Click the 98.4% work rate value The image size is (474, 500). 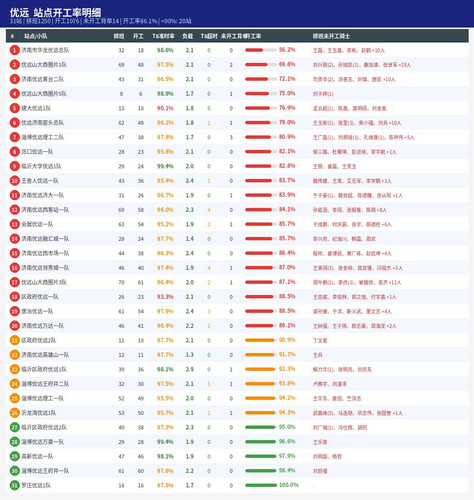[287, 470]
